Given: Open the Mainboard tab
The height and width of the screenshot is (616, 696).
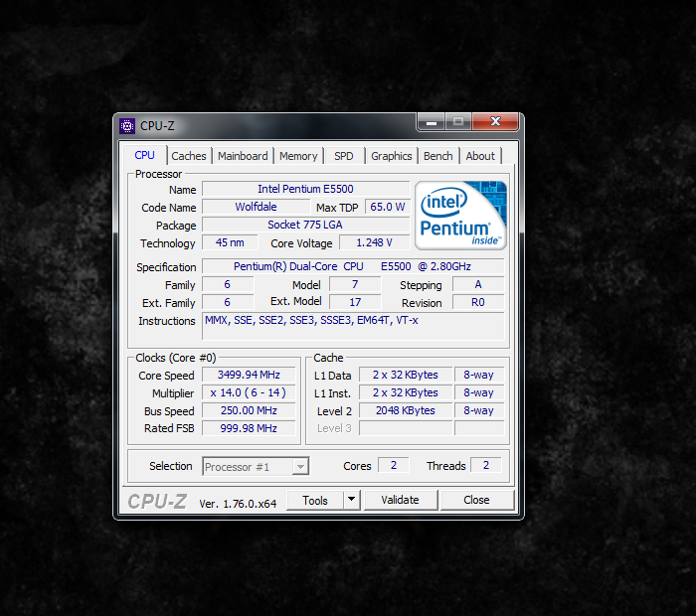Looking at the screenshot, I should 243,156.
